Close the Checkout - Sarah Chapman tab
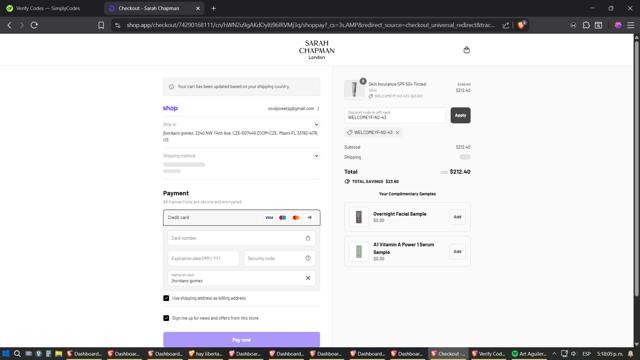Viewport: 640px width, 360px height. [198, 8]
